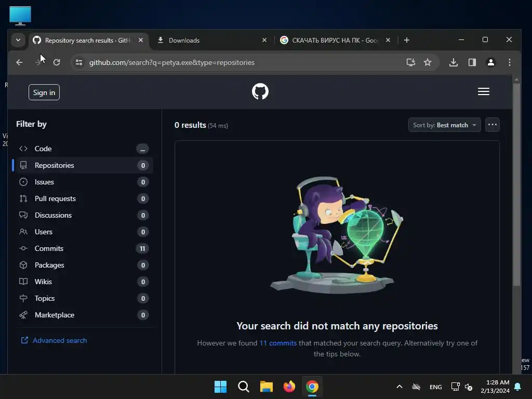
Task: Close the Google search tab
Action: [x=388, y=40]
